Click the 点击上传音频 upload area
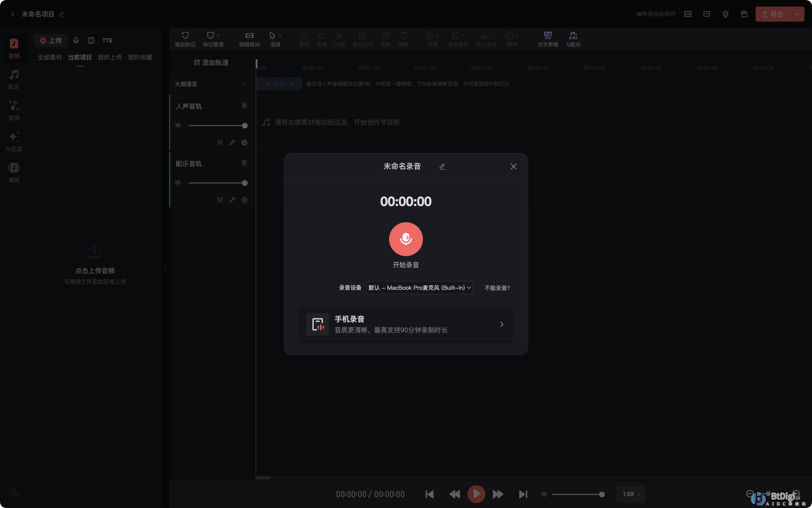Screen dimensions: 812x508 (x=95, y=268)
